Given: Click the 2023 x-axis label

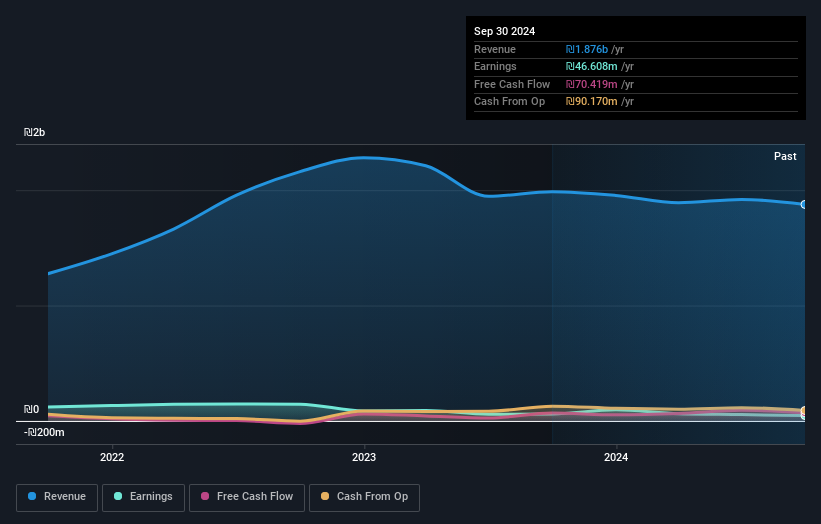Looking at the screenshot, I should click(364, 457).
